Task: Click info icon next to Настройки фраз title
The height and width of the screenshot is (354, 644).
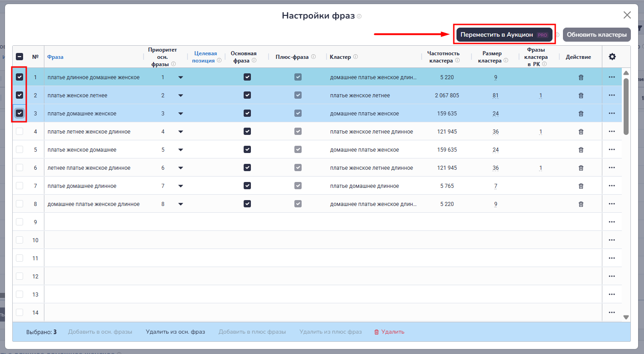Action: (x=359, y=16)
